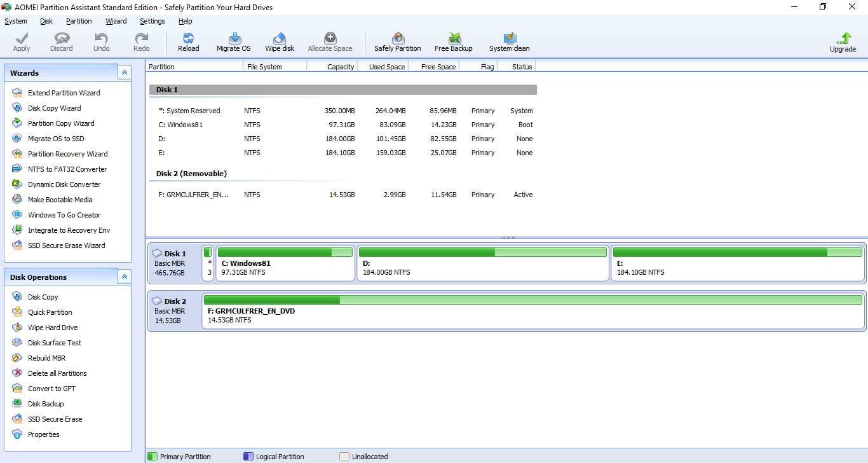Click the Flag column header
This screenshot has width=868, height=463.
point(478,66)
